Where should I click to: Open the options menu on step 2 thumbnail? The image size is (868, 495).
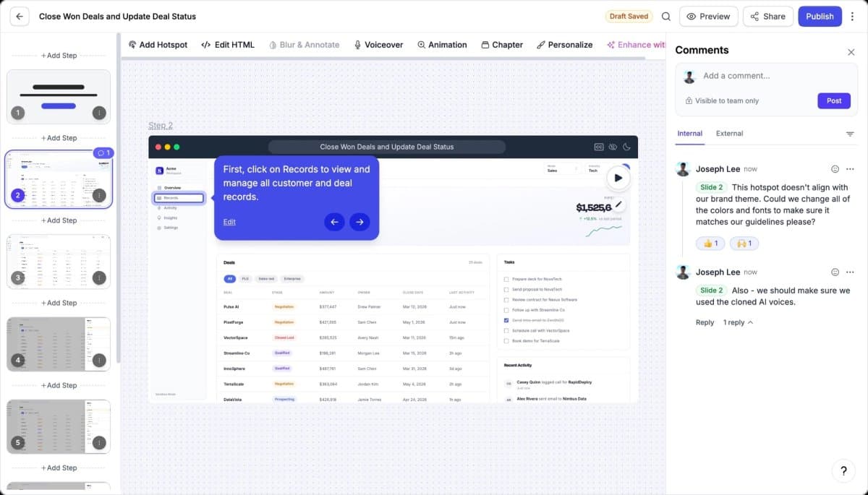tap(99, 195)
